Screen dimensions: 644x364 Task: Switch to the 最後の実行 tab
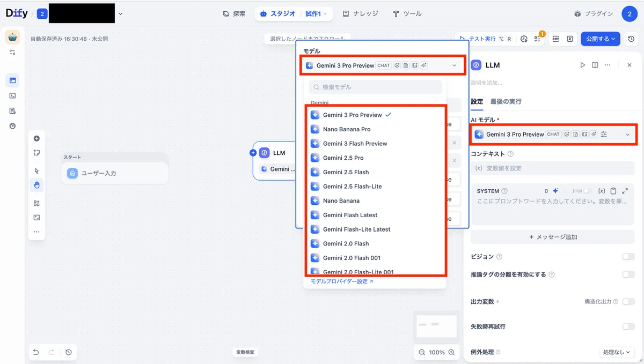pyautogui.click(x=506, y=101)
